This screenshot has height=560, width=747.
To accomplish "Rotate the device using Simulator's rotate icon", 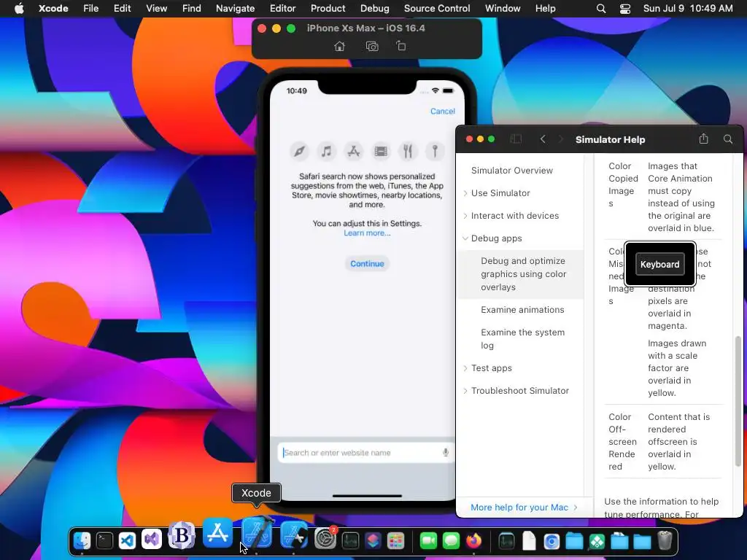I will click(401, 46).
